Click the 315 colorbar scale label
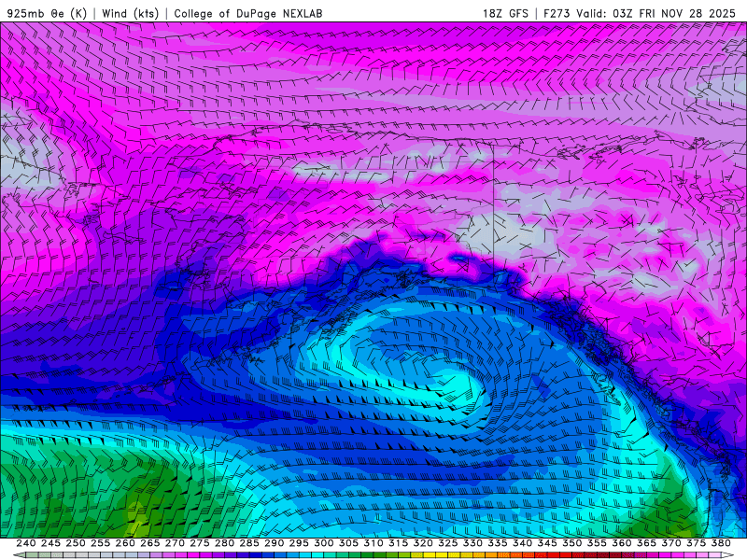This screenshot has height=560, width=747. coord(398,543)
